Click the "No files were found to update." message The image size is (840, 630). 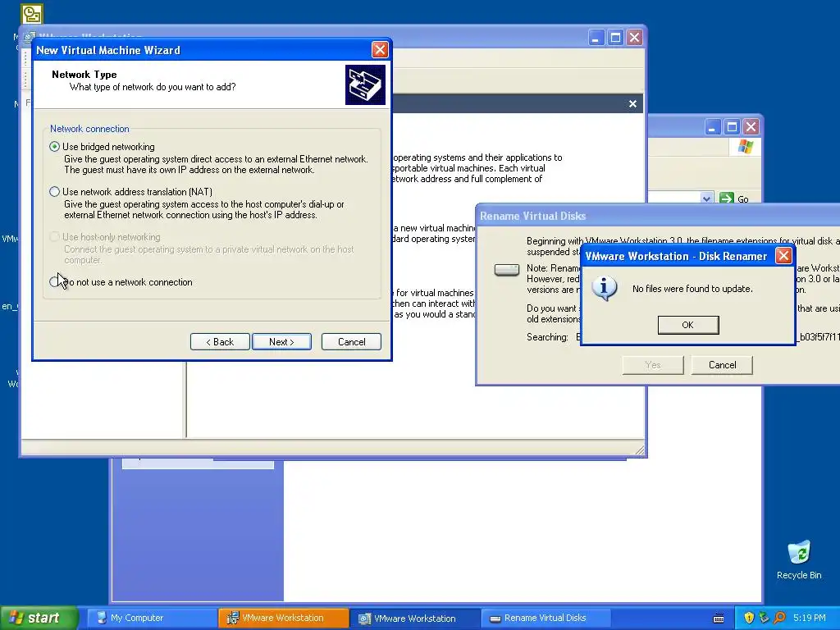pos(692,289)
